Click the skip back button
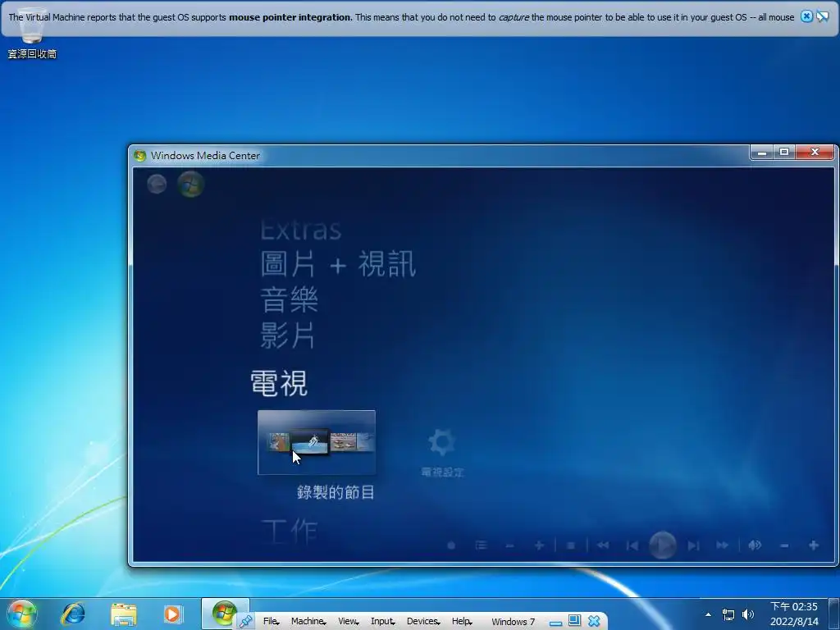The width and height of the screenshot is (840, 630). point(632,546)
